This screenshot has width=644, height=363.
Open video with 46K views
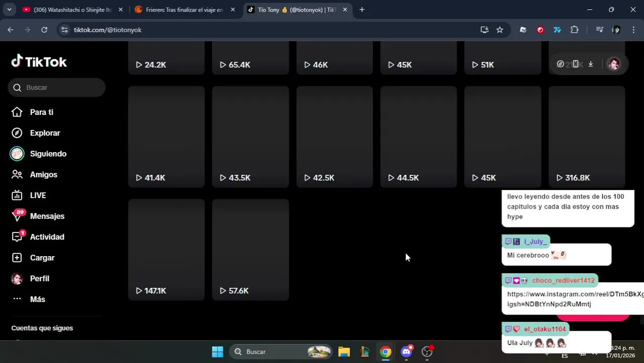click(x=335, y=57)
